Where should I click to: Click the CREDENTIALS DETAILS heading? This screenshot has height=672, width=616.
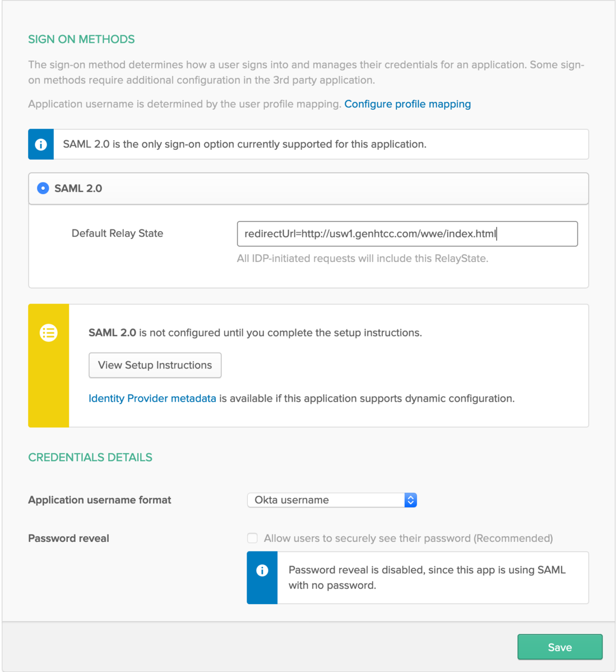click(x=90, y=457)
